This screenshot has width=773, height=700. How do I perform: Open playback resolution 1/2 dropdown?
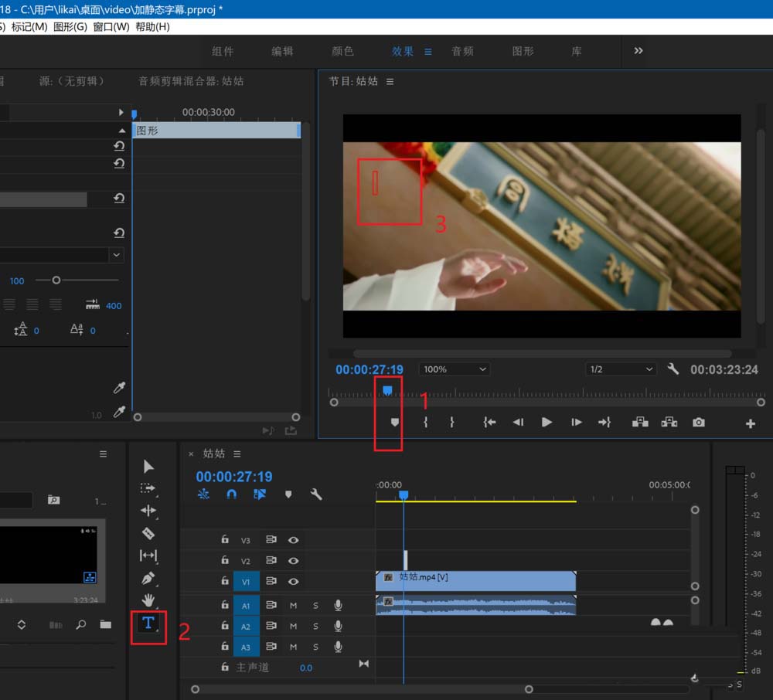(620, 369)
